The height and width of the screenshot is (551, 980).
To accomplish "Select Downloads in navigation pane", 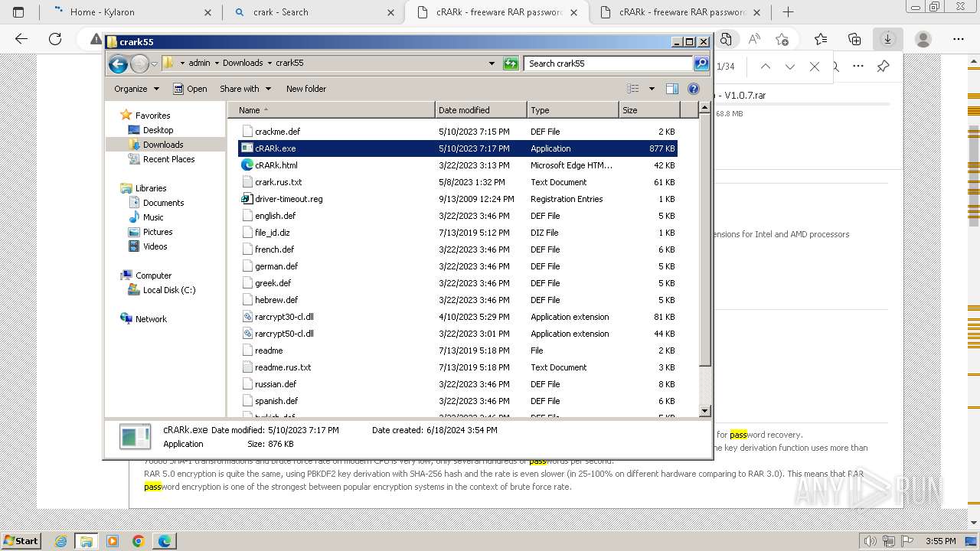I will pos(163,145).
